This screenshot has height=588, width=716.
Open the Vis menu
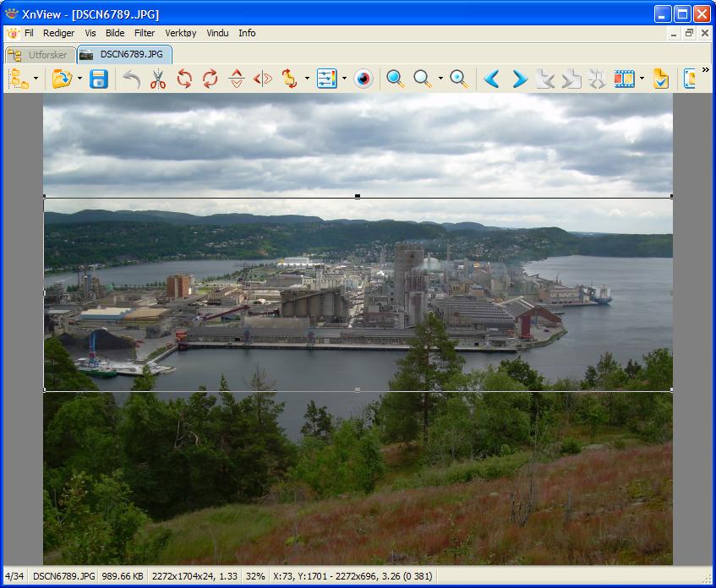click(x=90, y=33)
